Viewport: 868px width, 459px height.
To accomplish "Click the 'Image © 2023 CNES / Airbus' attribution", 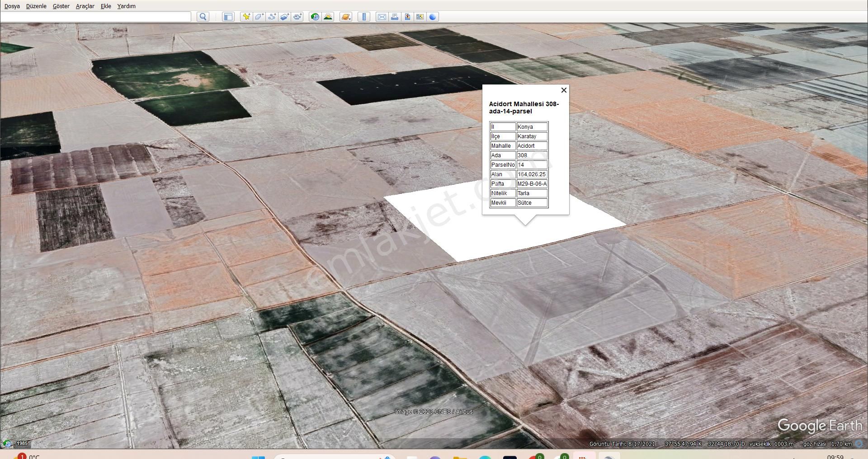I will [434, 412].
